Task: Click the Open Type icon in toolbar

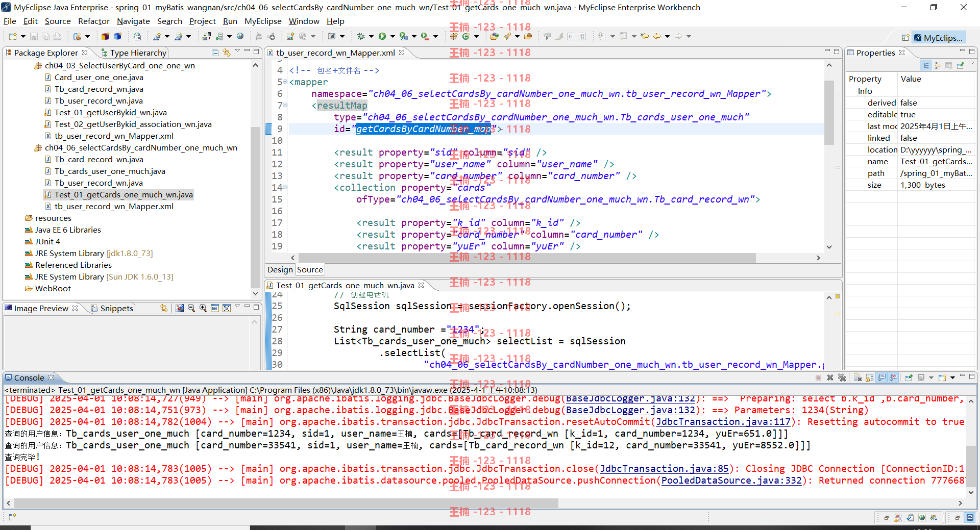Action: click(495, 36)
